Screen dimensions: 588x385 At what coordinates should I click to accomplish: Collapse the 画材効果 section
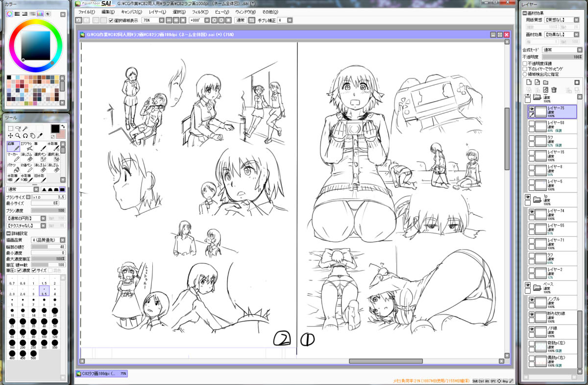pyautogui.click(x=525, y=13)
